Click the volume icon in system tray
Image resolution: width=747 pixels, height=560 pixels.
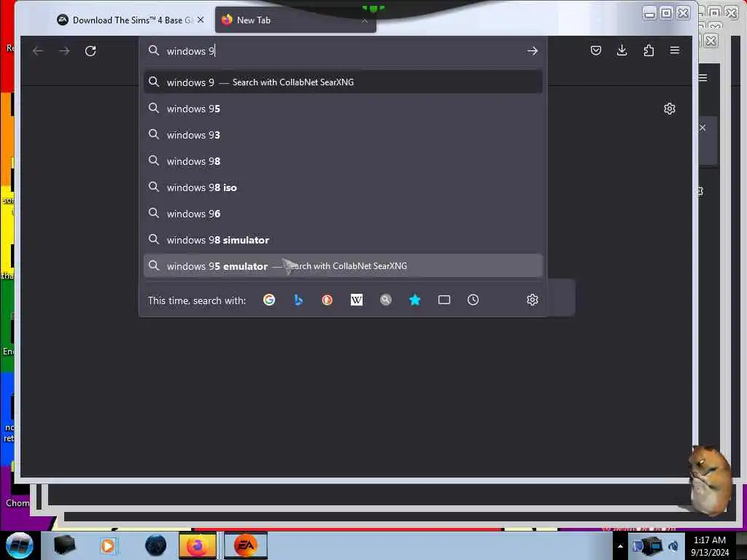(x=673, y=546)
